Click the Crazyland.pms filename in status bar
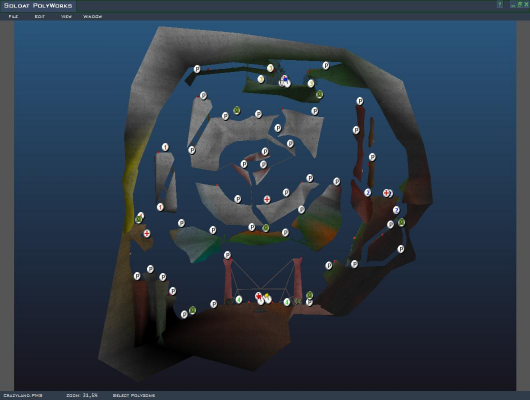 [23, 395]
